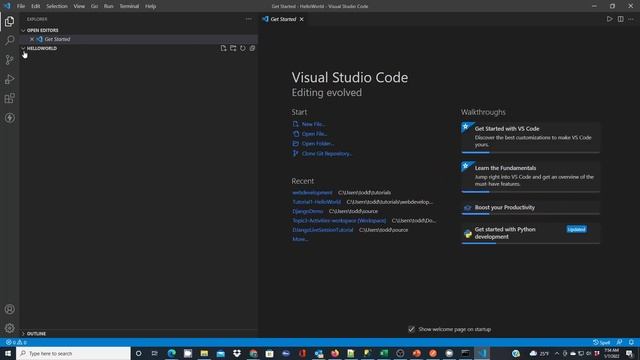
Task: Open the View menu
Action: click(x=79, y=6)
